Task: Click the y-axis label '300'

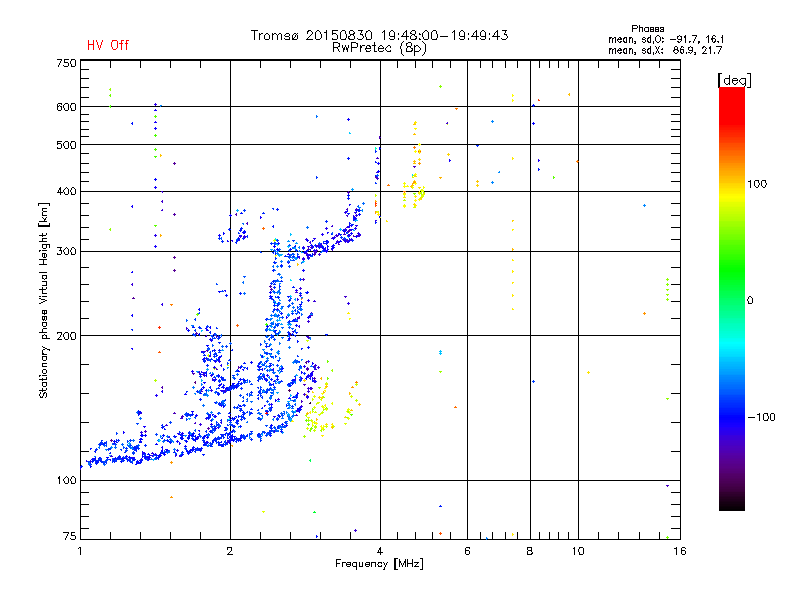Action: click(x=66, y=252)
